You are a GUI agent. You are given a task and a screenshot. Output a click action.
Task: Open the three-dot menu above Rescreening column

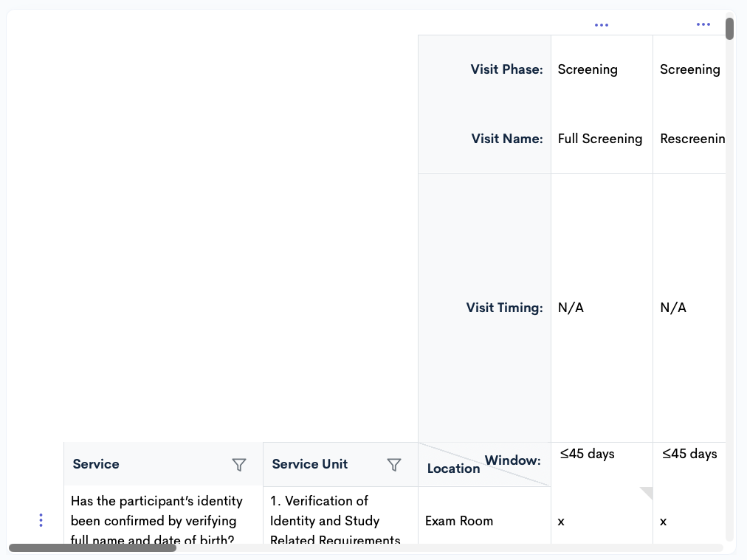703,25
